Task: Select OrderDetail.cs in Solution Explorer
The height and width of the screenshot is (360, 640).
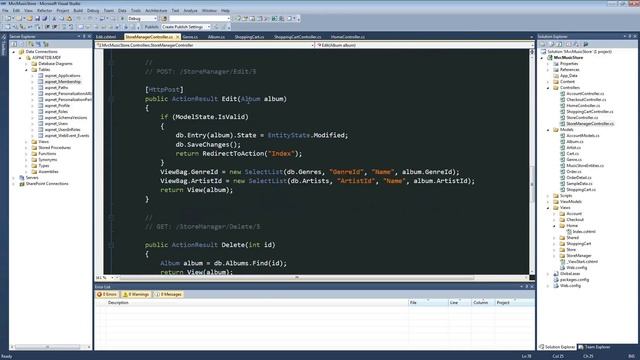Action: click(x=579, y=178)
